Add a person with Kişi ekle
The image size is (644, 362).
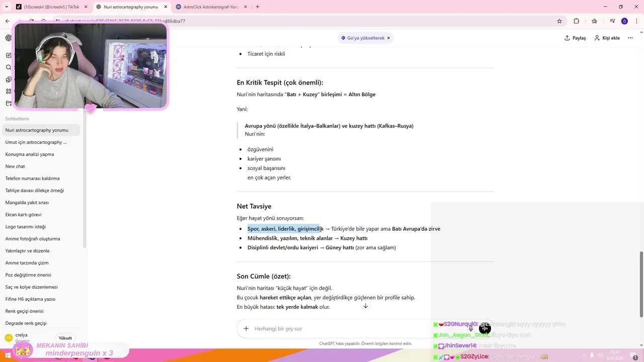pyautogui.click(x=607, y=38)
